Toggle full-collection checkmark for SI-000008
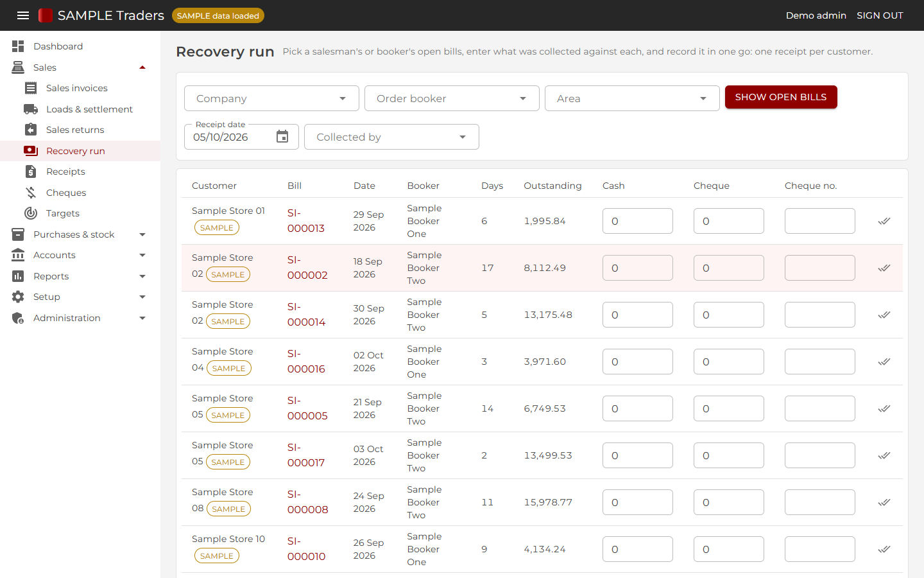The height and width of the screenshot is (578, 924). point(884,502)
